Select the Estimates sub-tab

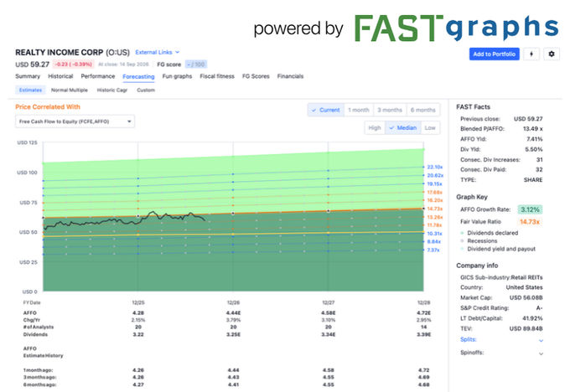(30, 90)
